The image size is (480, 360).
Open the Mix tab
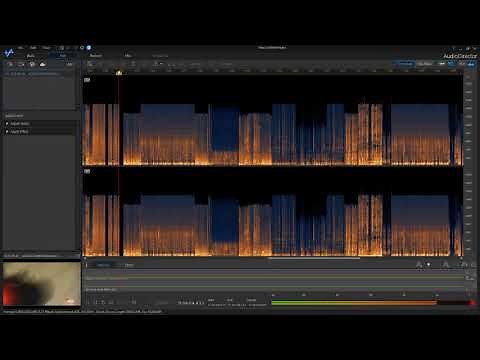pos(128,56)
